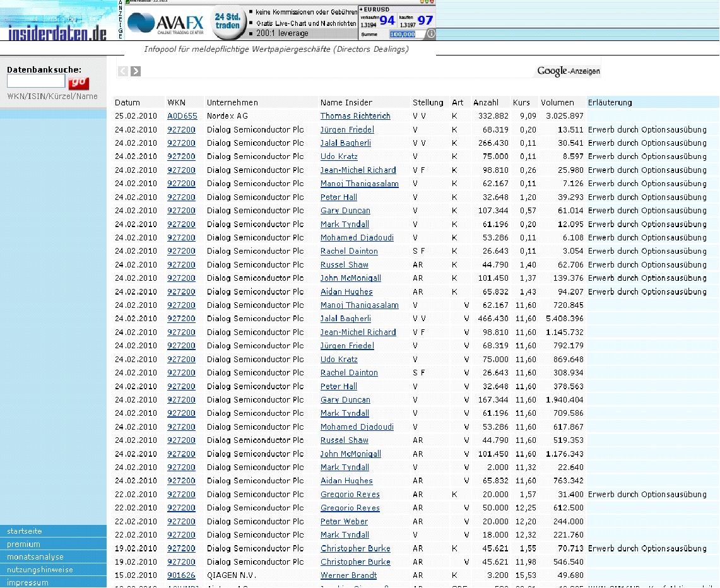720x588 pixels.
Task: Open WKN link 901626 for QIAGEN
Action: (181, 575)
